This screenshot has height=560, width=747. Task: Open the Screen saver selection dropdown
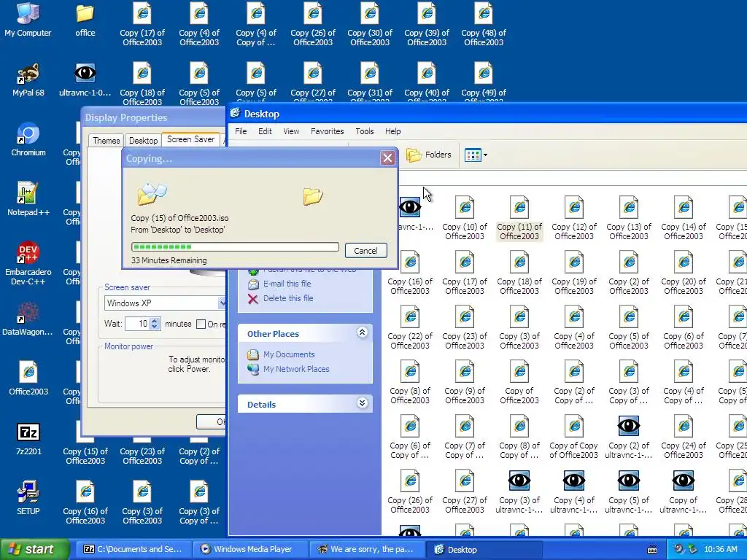coord(222,303)
